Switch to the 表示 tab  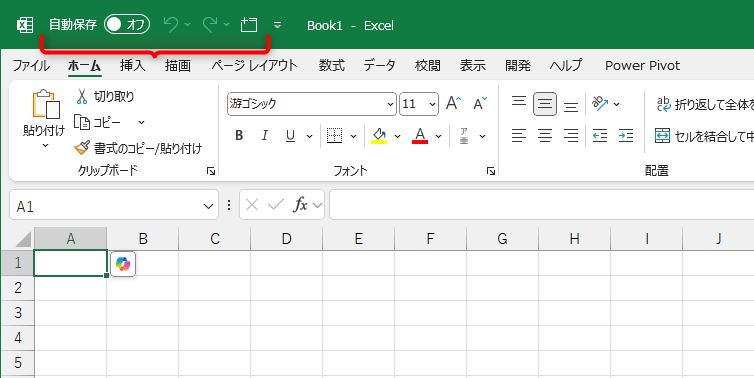click(x=473, y=65)
